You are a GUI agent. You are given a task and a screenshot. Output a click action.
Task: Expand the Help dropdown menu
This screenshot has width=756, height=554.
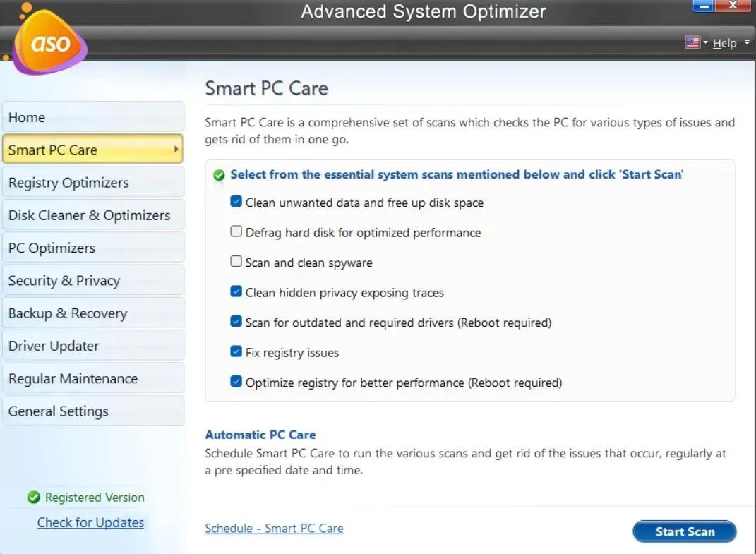pos(746,42)
